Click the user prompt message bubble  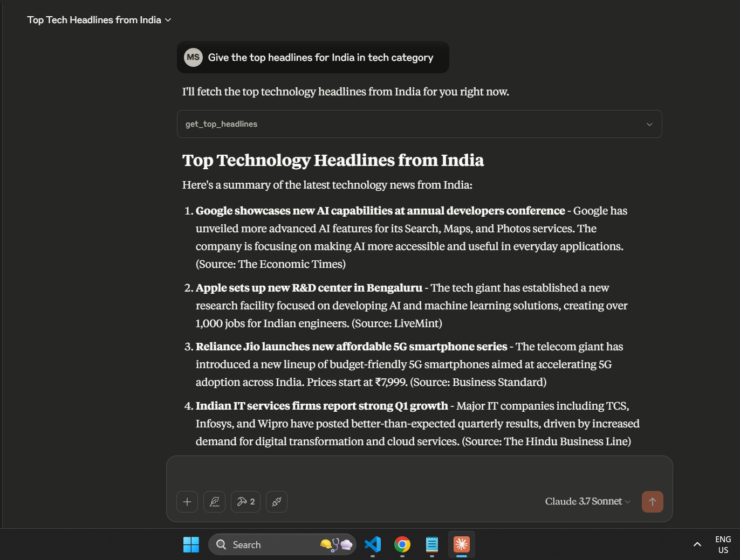[313, 57]
